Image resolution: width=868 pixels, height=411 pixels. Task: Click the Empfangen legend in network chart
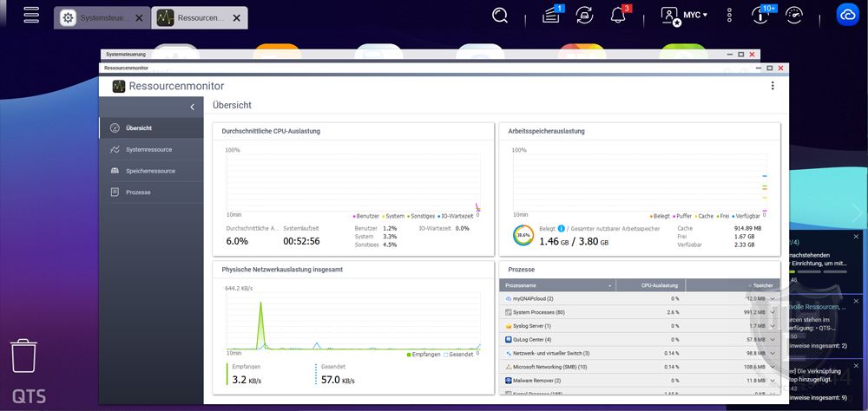click(424, 355)
